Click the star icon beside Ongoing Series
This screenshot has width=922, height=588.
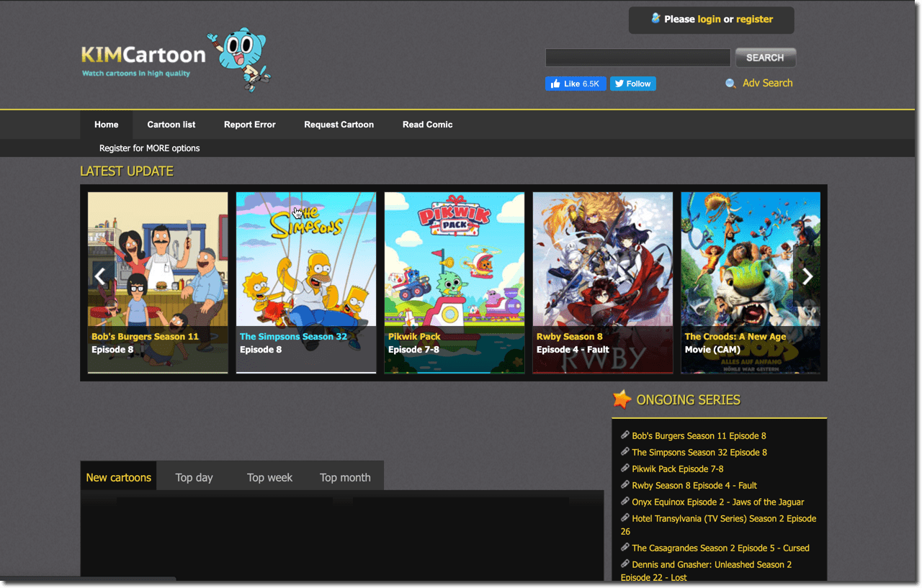click(622, 399)
